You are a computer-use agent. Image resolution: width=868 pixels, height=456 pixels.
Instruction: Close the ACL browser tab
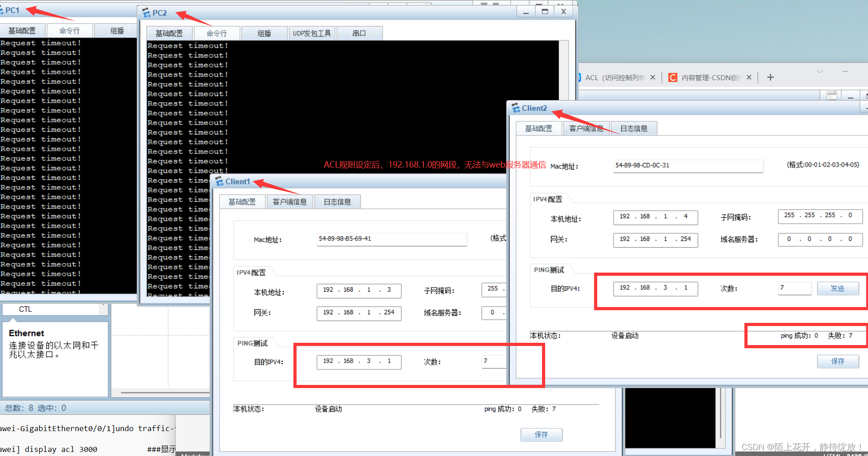pyautogui.click(x=652, y=77)
